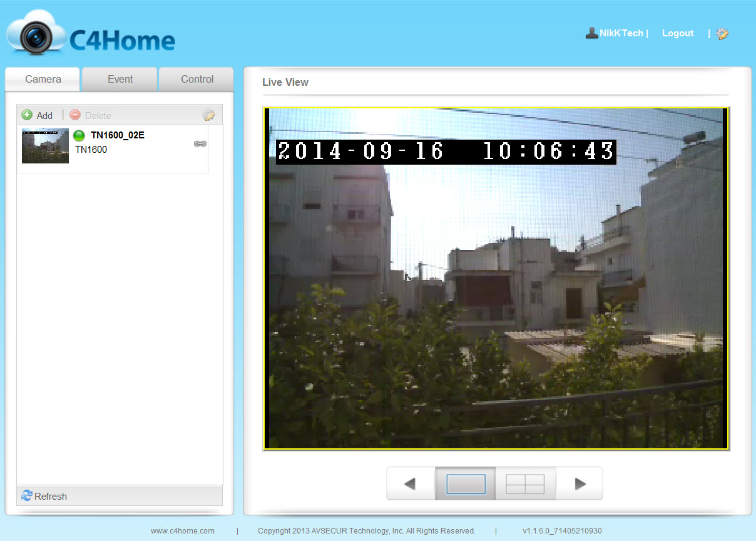This screenshot has height=541, width=756.
Task: Click the TN1600 model label
Action: [x=91, y=150]
